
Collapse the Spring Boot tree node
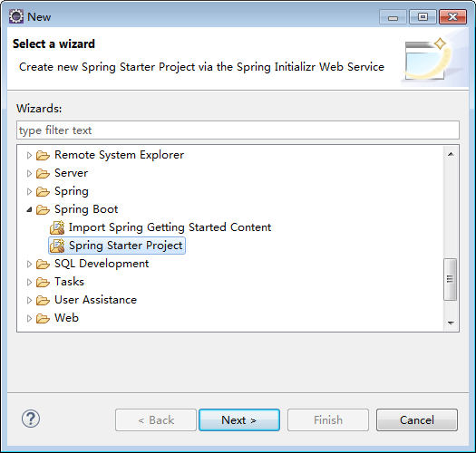[29, 209]
